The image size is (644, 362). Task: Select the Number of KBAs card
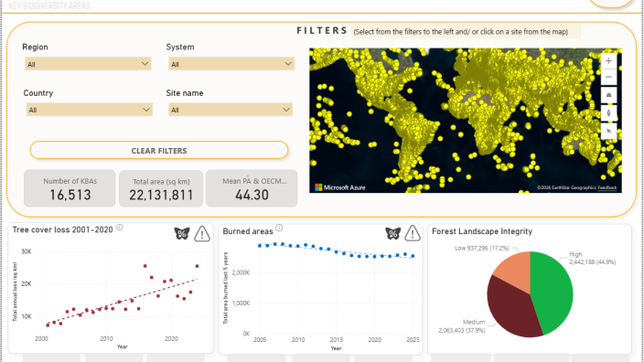[70, 188]
